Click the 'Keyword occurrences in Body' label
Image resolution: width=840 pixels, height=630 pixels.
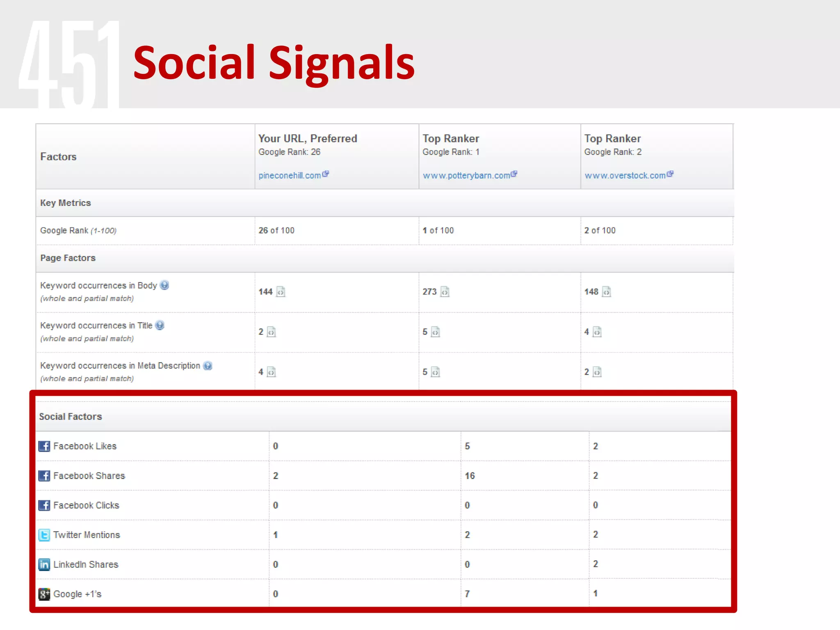pos(98,285)
